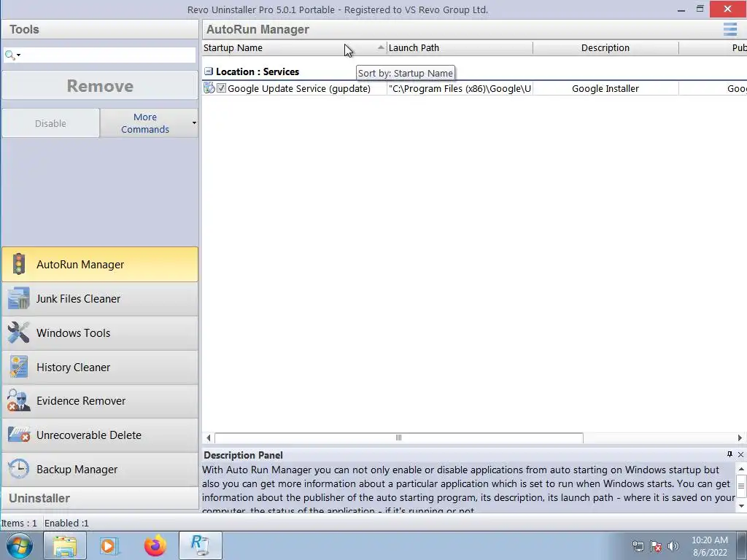Click the Description Panel scroll down arrow
Screen dimensions: 747x560
click(741, 506)
